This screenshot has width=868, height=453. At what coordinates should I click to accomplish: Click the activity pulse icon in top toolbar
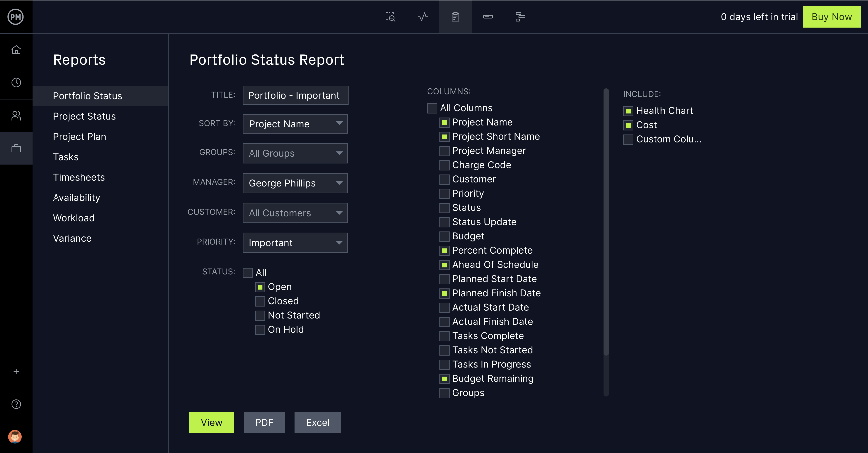(423, 17)
